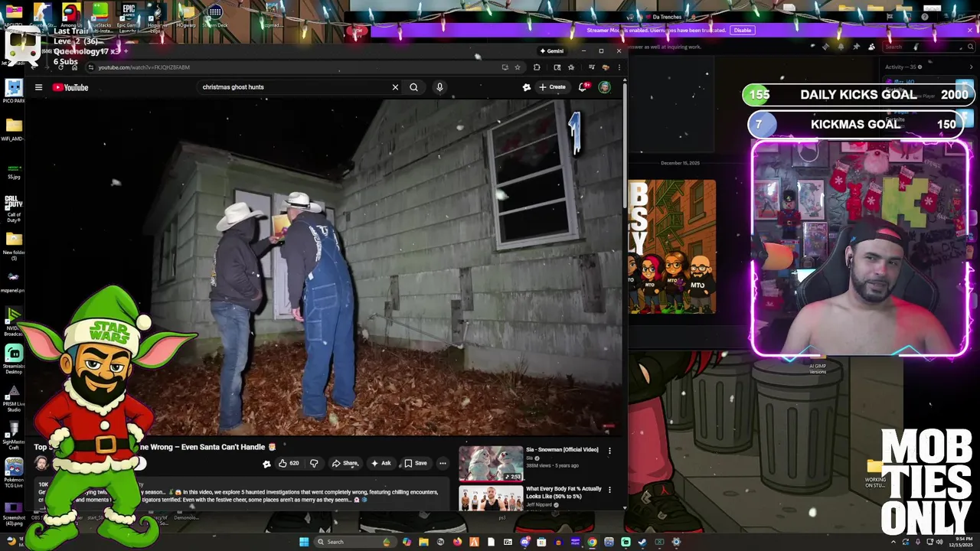The width and height of the screenshot is (980, 551).
Task: Start voice search with the microphone
Action: coord(439,87)
